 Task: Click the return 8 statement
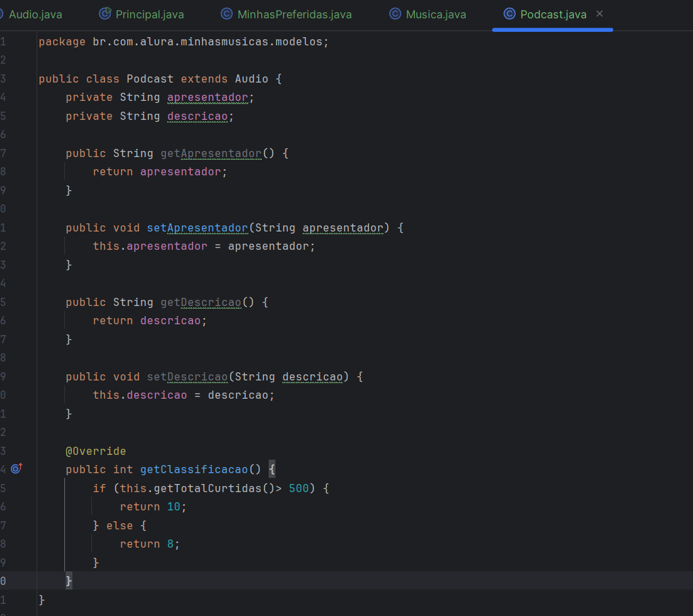point(150,544)
